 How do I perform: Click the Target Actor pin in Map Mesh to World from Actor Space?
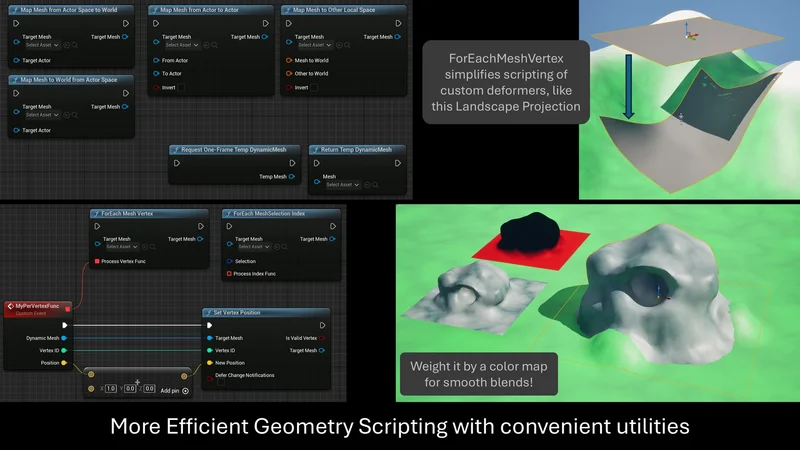click(x=16, y=130)
